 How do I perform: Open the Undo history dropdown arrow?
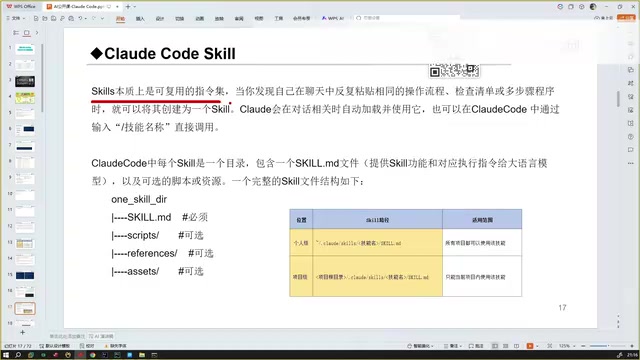click(86, 18)
